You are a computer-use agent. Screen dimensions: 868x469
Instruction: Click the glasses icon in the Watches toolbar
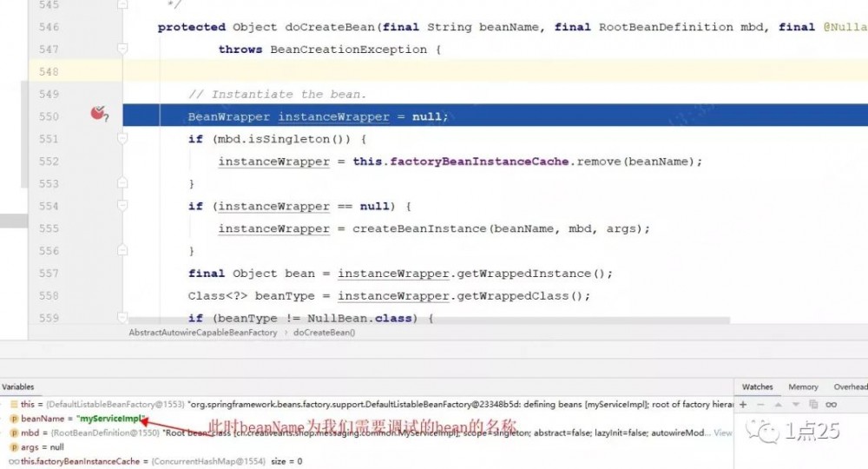831,405
